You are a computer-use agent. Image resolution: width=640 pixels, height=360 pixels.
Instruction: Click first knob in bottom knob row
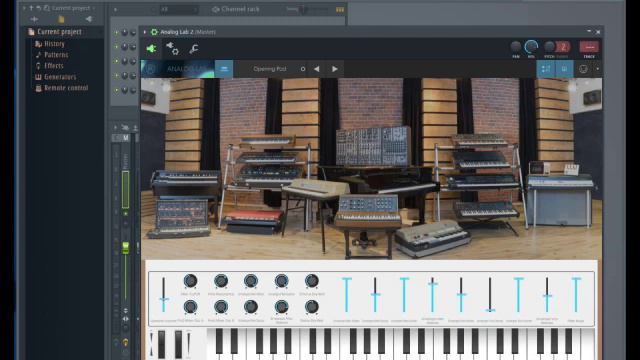tap(190, 307)
